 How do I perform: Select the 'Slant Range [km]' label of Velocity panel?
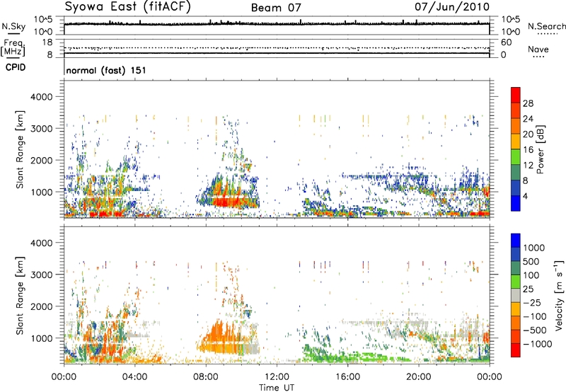coord(20,296)
